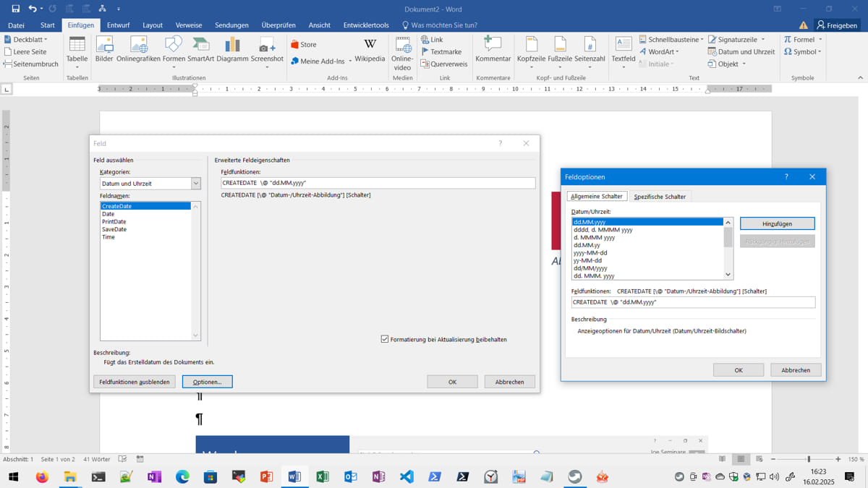Insert a SmartArt graphic
Image resolution: width=868 pixels, height=488 pixels.
point(200,50)
